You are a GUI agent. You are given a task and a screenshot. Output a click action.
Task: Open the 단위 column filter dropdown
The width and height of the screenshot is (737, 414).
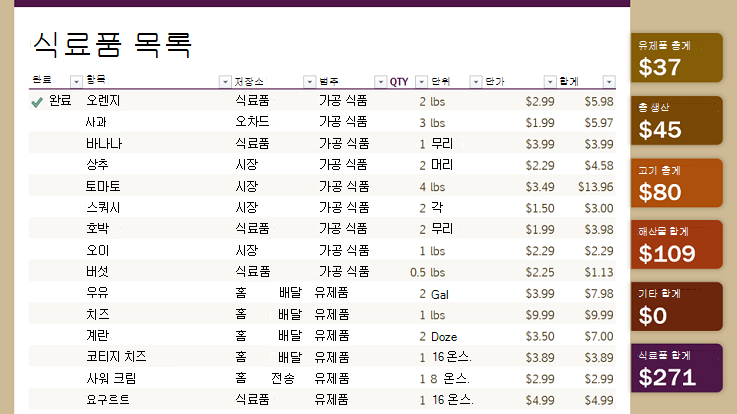click(476, 82)
